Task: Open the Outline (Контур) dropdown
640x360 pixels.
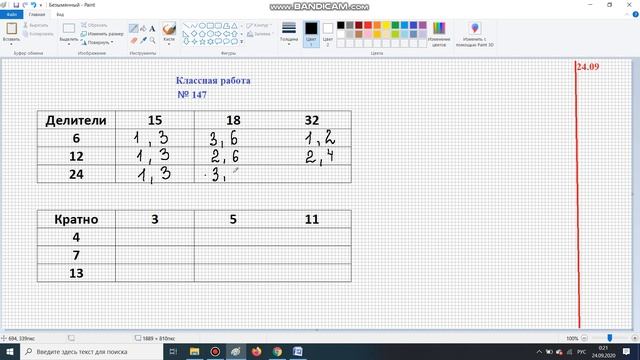Action: (x=258, y=25)
